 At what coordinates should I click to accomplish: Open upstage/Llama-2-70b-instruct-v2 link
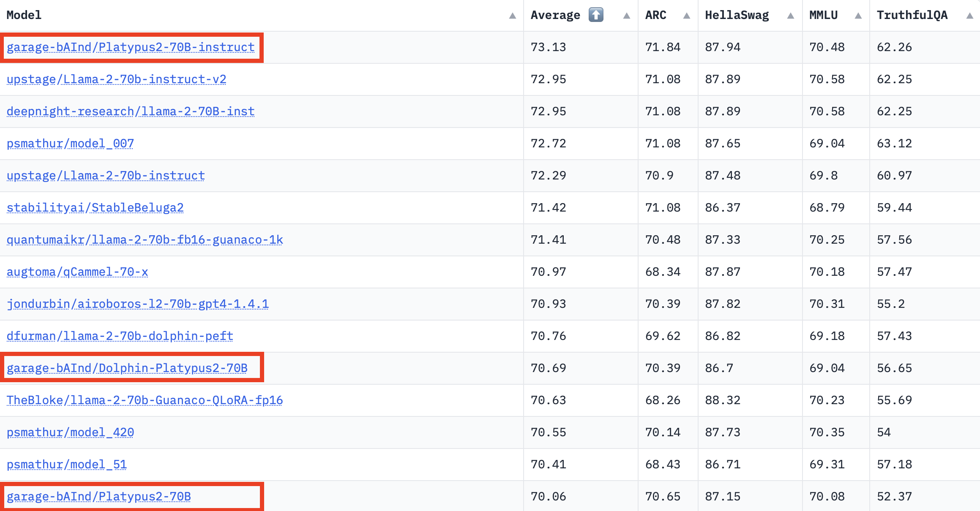[x=116, y=79]
